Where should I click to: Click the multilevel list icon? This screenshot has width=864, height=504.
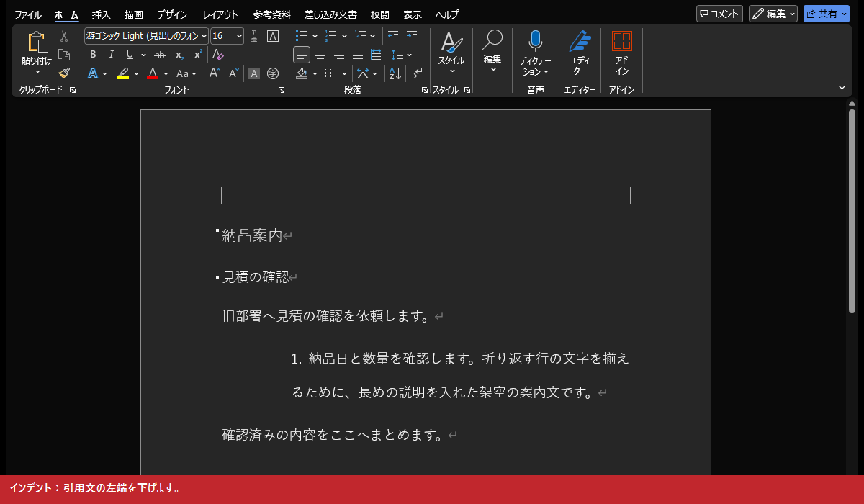pyautogui.click(x=361, y=36)
